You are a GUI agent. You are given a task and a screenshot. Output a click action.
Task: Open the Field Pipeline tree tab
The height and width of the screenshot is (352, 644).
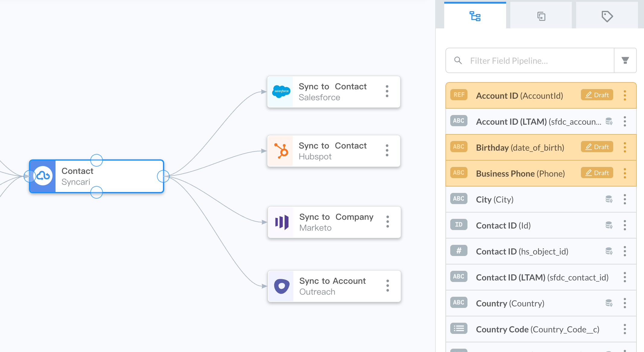coord(475,16)
